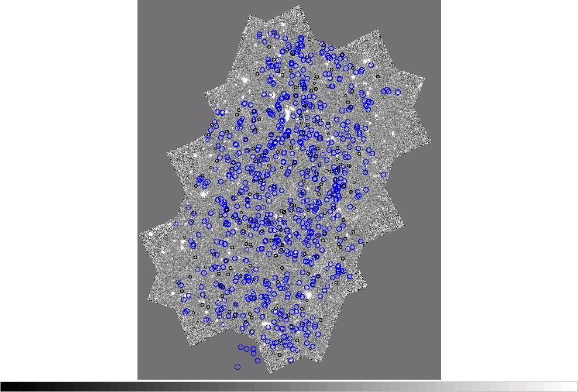Click the topmost point of the star-shaped mosaic
This screenshot has height=392, width=578.
click(299, 6)
